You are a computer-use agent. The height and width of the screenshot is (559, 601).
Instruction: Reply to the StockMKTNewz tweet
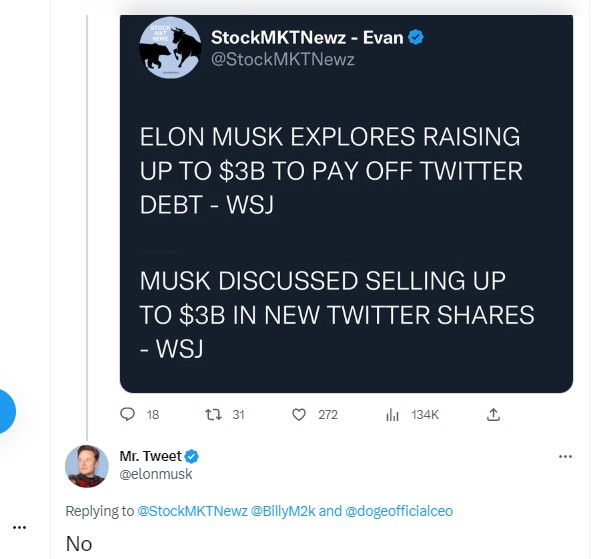[127, 414]
